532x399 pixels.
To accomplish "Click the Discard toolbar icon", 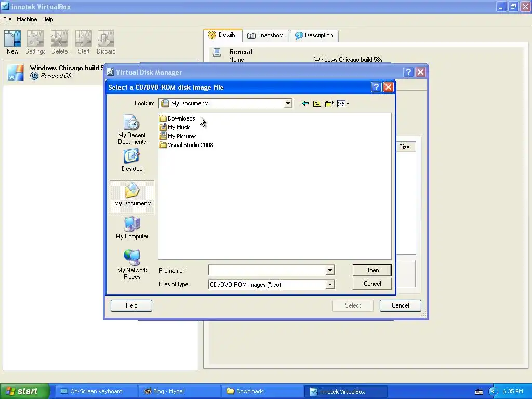I will (x=106, y=42).
